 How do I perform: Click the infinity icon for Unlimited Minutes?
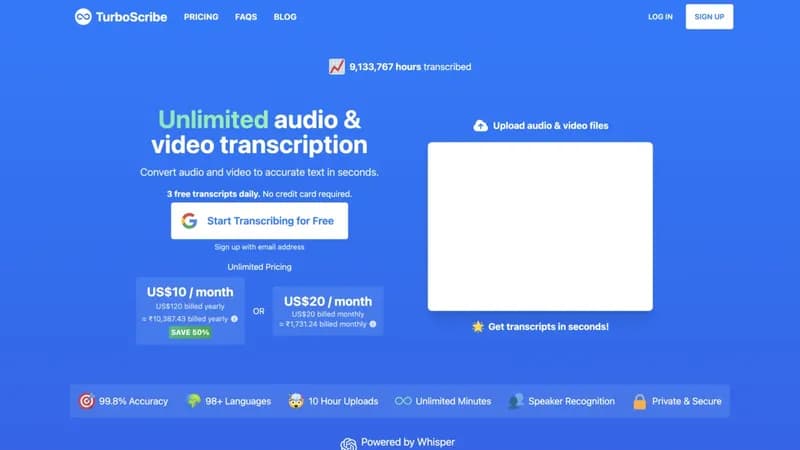point(403,401)
